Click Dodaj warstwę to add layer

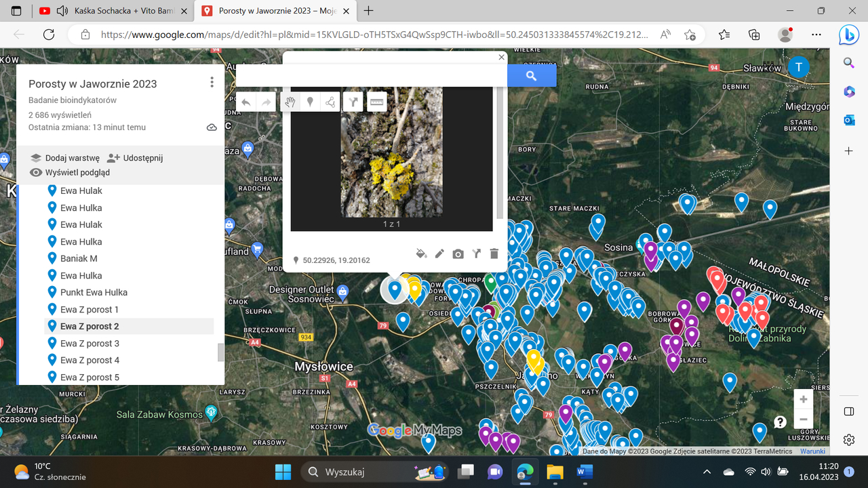65,158
